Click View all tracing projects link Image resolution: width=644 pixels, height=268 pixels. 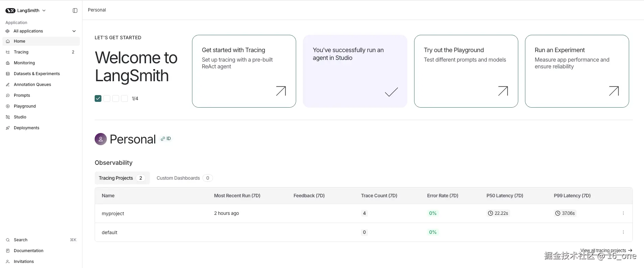[x=606, y=250]
